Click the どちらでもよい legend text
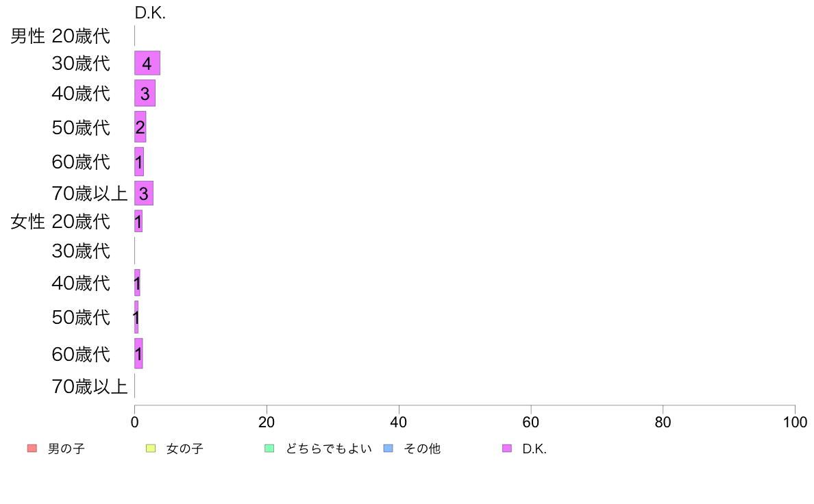814x504 pixels. [329, 449]
